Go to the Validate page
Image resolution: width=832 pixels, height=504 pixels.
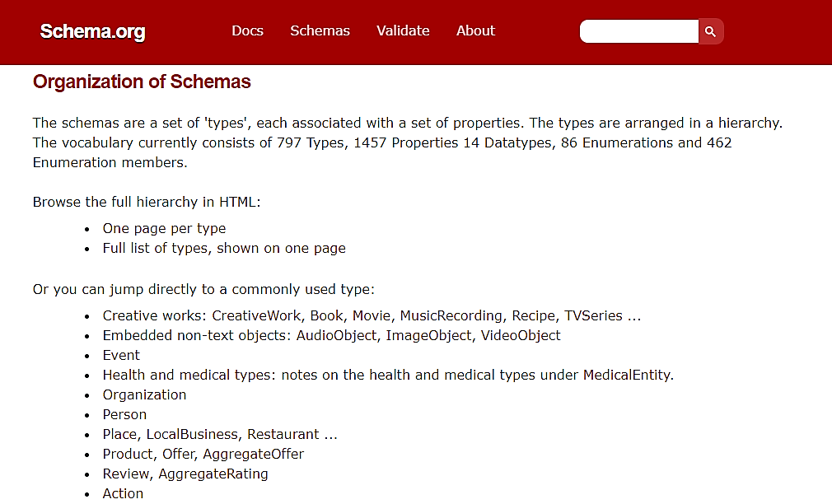403,30
